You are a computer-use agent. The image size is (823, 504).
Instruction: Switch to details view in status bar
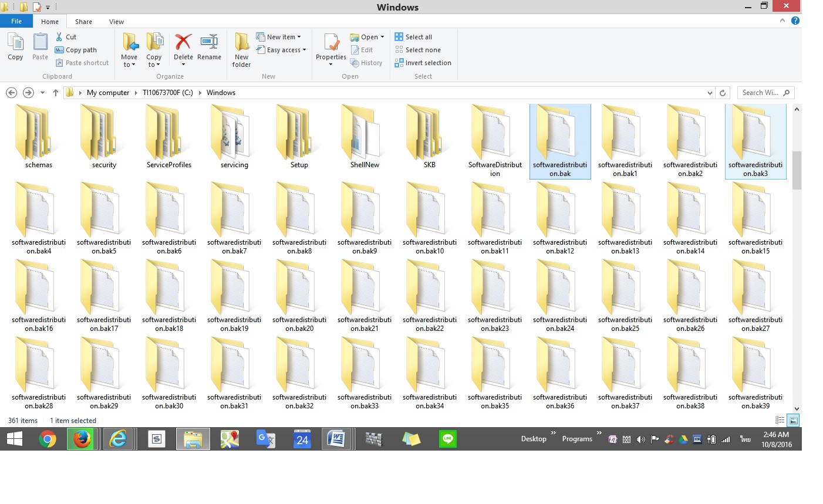(780, 420)
